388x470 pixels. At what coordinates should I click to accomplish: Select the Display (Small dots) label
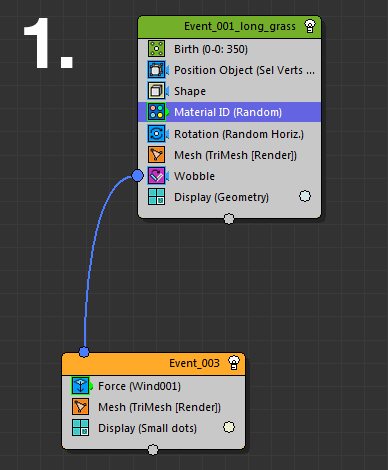[147, 428]
